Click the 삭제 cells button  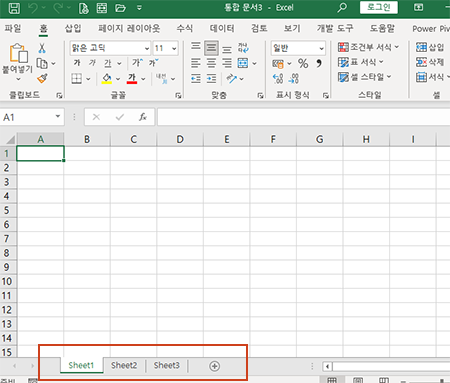click(430, 62)
